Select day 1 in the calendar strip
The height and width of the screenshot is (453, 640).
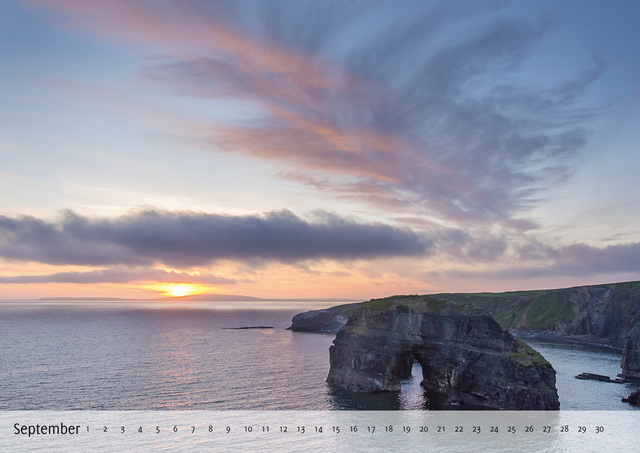point(87,429)
